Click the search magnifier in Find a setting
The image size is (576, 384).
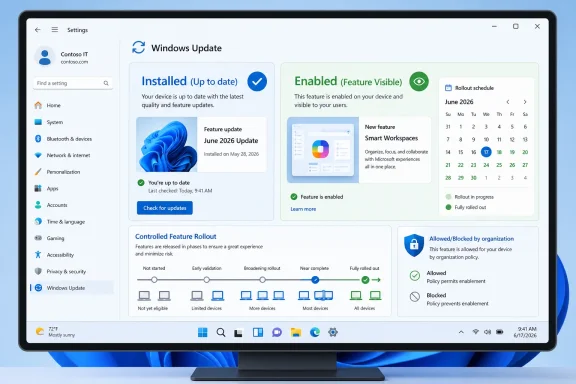(x=106, y=83)
